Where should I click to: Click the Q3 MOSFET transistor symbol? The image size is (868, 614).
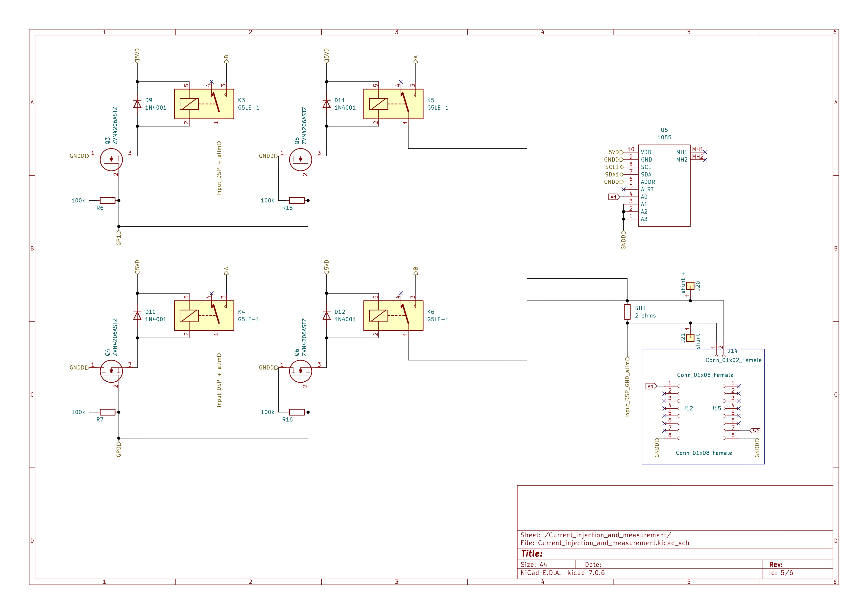[x=111, y=160]
